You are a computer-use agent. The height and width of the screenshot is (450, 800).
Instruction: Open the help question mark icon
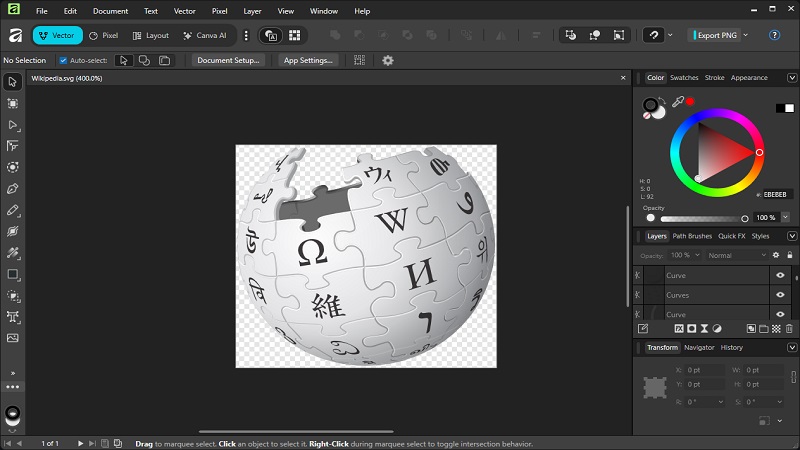point(774,35)
